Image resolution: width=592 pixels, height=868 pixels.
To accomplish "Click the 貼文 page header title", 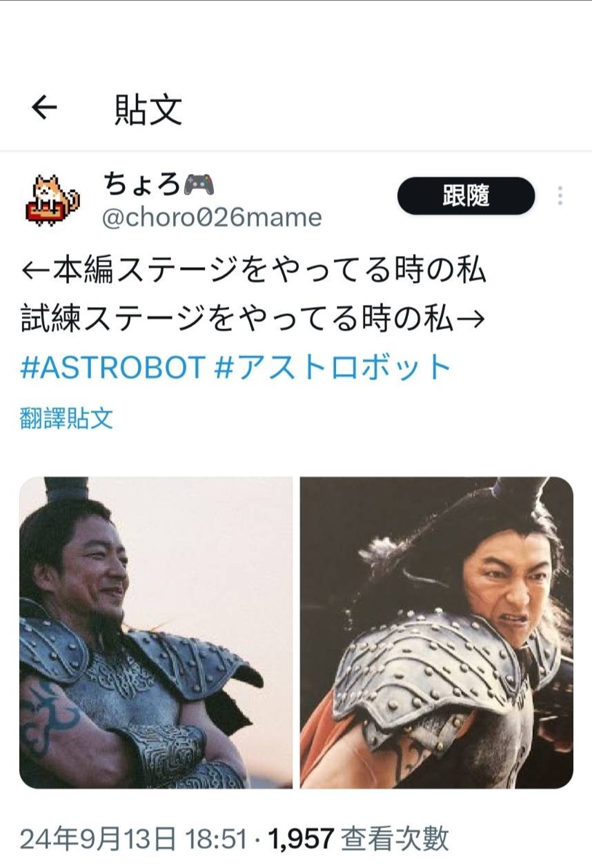I will click(148, 110).
